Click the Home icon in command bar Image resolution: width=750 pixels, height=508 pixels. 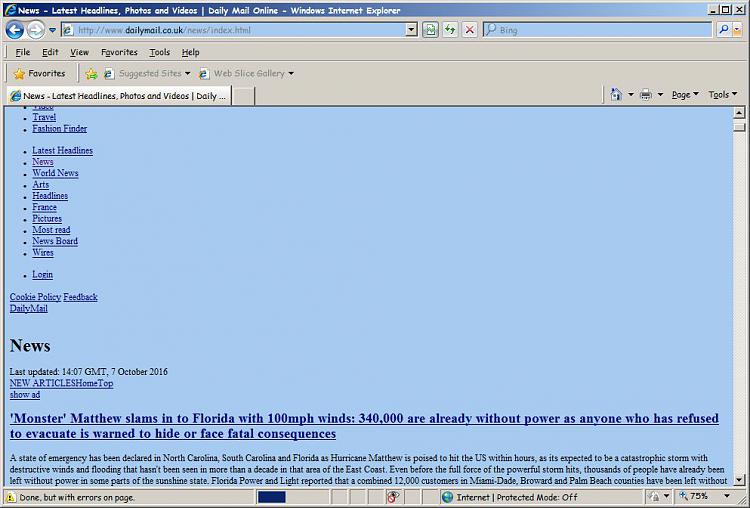tap(616, 95)
